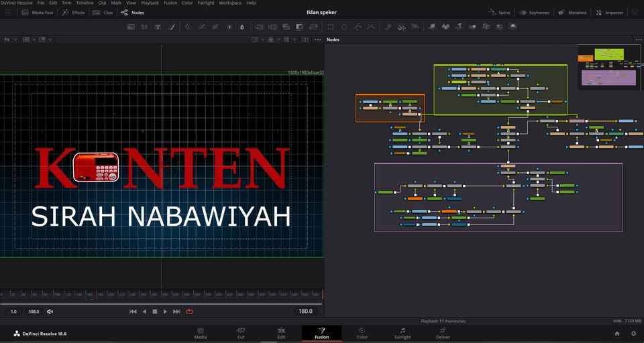
Task: Open the Fusion menu in menu bar
Action: [x=170, y=3]
